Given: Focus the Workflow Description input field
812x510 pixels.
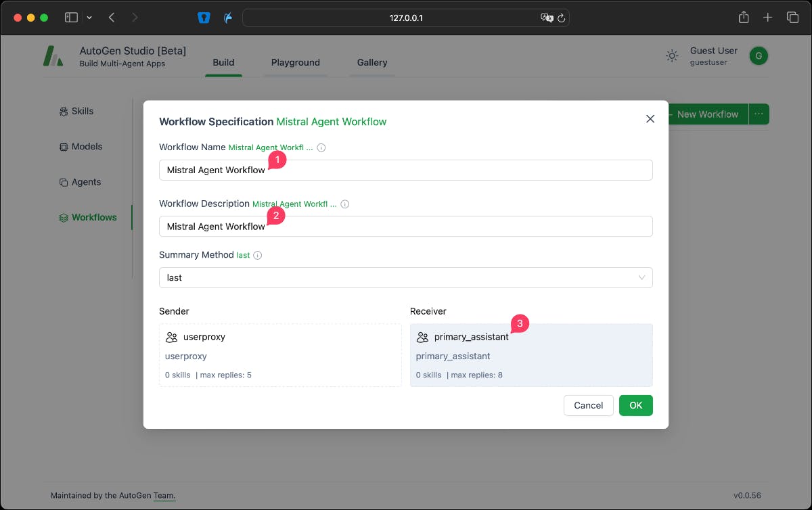Looking at the screenshot, I should 406,227.
